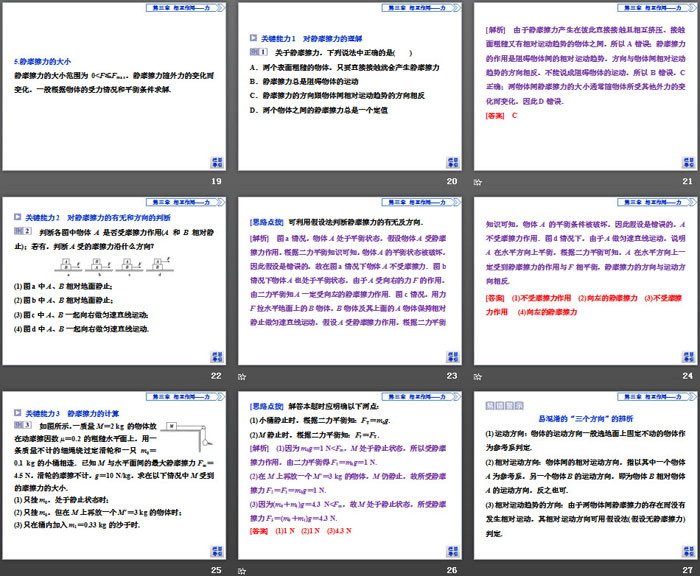This screenshot has height=576, width=700.
Task: Click the animation star icon under slide 26
Action: 244,569
